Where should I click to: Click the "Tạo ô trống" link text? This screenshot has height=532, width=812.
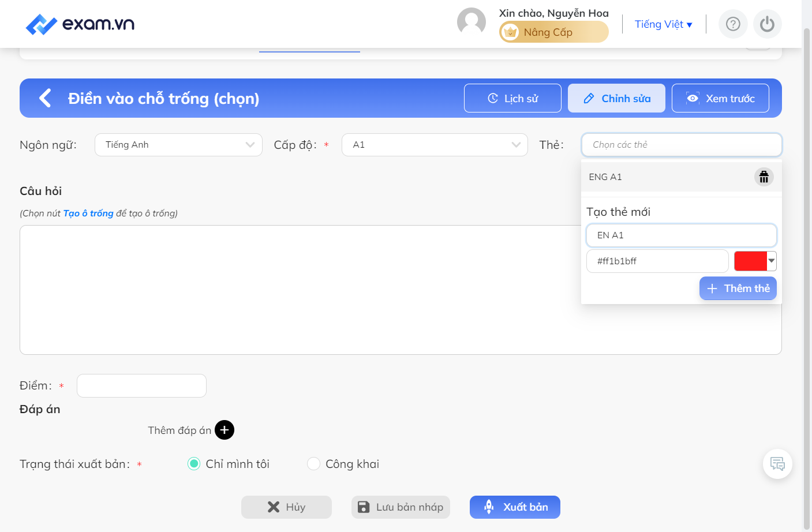(88, 213)
